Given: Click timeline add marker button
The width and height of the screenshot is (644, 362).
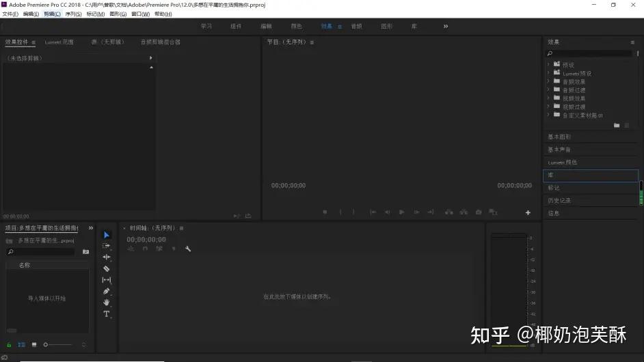Looking at the screenshot, I should [174, 249].
